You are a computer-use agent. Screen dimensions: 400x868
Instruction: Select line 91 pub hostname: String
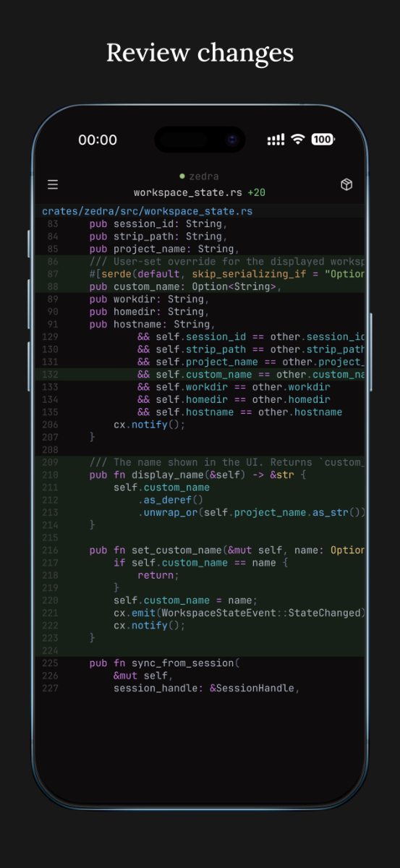click(153, 324)
